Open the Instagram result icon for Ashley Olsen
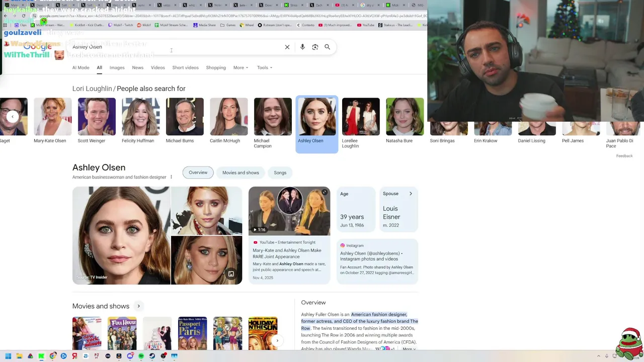The image size is (644, 362). pos(343,245)
